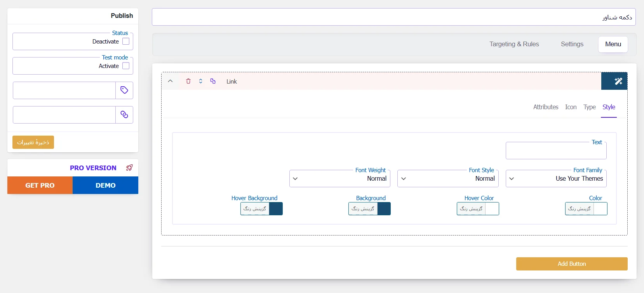Delete the Link button with trash icon
This screenshot has width=644, height=293.
pyautogui.click(x=188, y=81)
